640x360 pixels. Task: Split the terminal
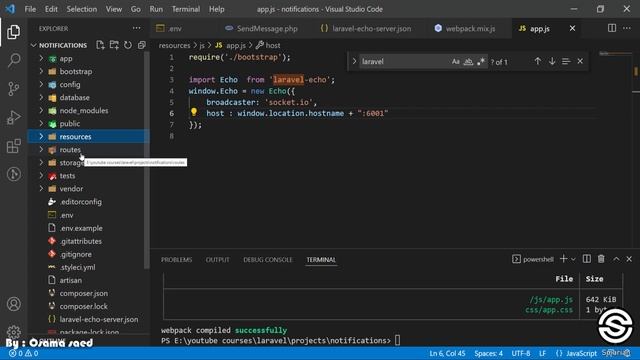click(587, 259)
